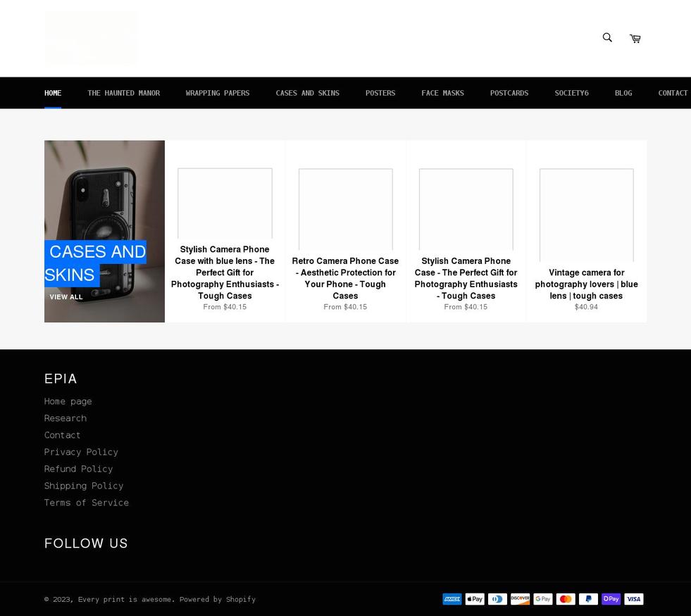Viewport: 691px width, 616px height.
Task: Open the Vintage camera phone case product
Action: [x=586, y=284]
